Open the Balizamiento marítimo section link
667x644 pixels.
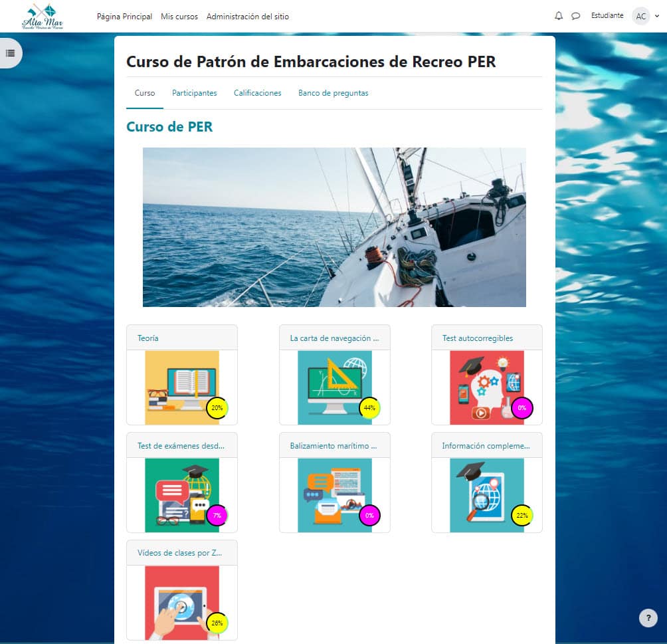[333, 446]
